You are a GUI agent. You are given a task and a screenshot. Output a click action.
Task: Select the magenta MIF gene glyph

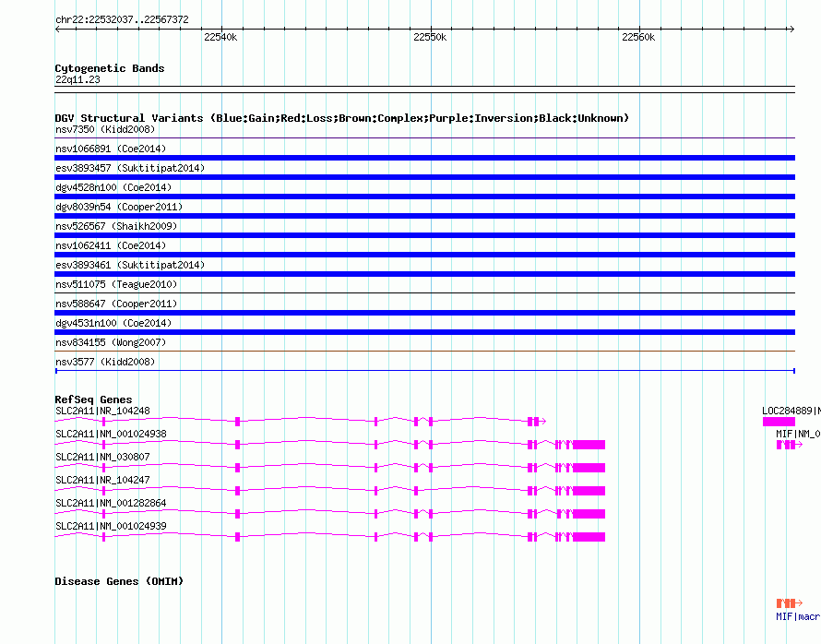coord(789,445)
